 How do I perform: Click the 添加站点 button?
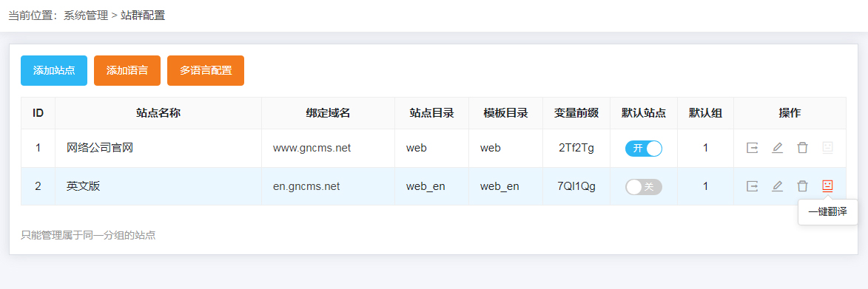pyautogui.click(x=54, y=71)
